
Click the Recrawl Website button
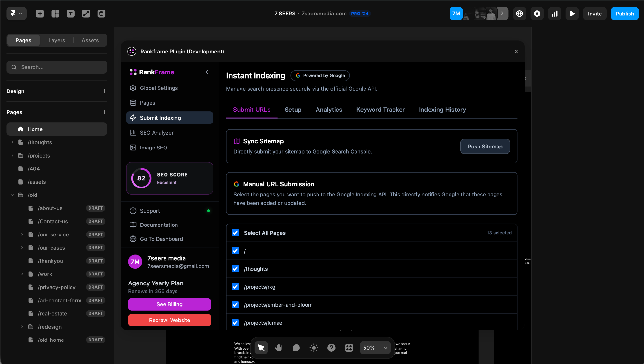169,320
